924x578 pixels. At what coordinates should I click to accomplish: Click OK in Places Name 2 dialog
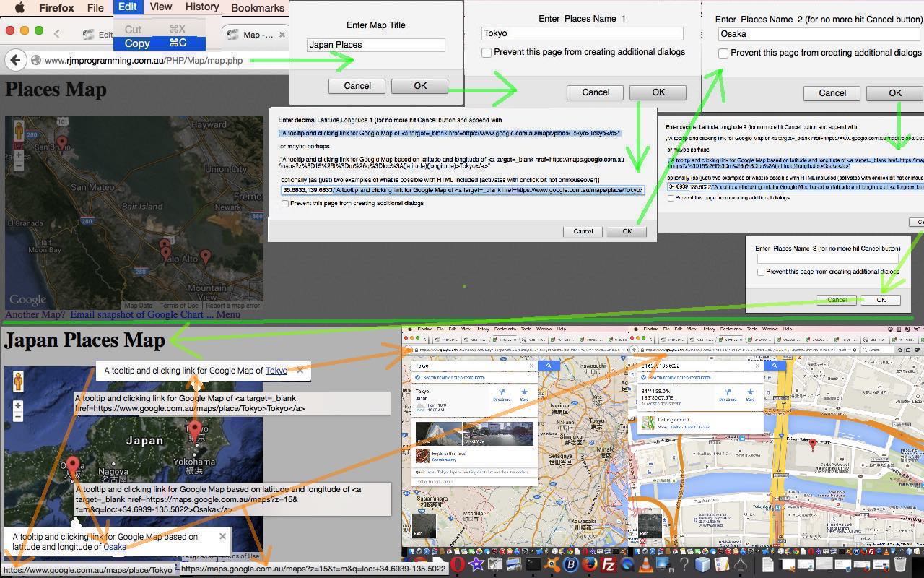[894, 93]
